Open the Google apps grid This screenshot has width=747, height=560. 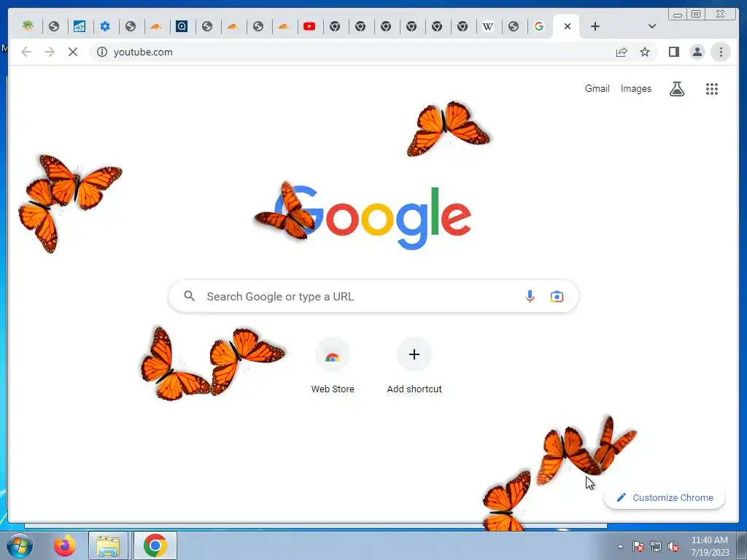click(712, 88)
